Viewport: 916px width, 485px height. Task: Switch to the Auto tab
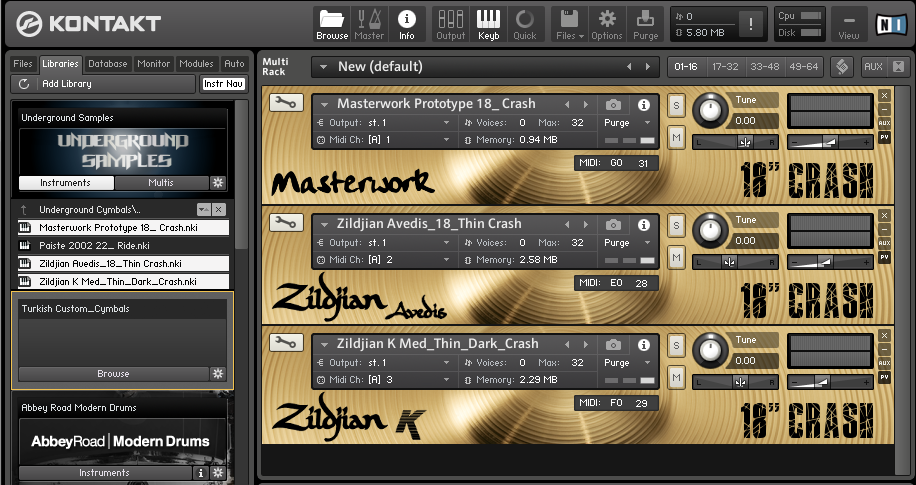234,64
